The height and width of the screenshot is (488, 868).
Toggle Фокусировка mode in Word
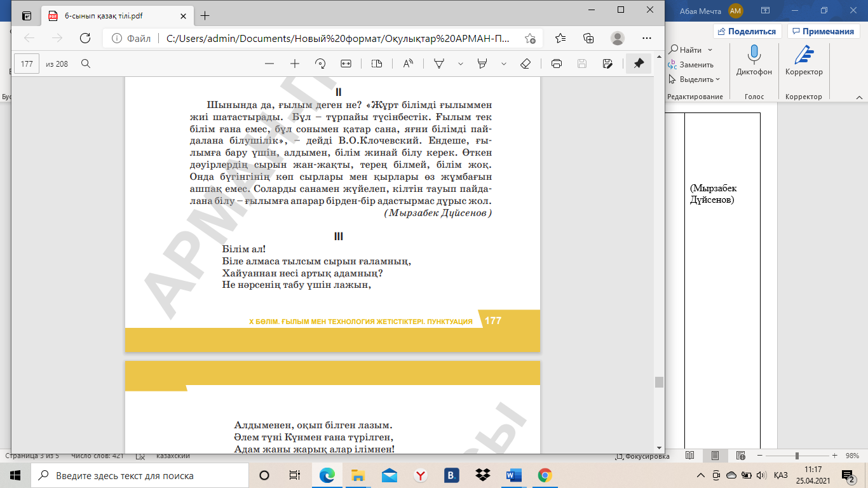coord(642,456)
